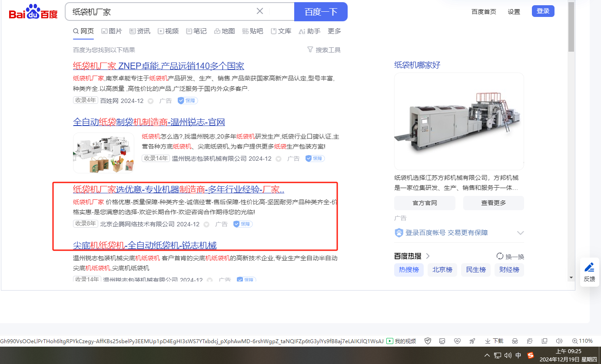Click the 110% zoom level indicator

pyautogui.click(x=583, y=341)
